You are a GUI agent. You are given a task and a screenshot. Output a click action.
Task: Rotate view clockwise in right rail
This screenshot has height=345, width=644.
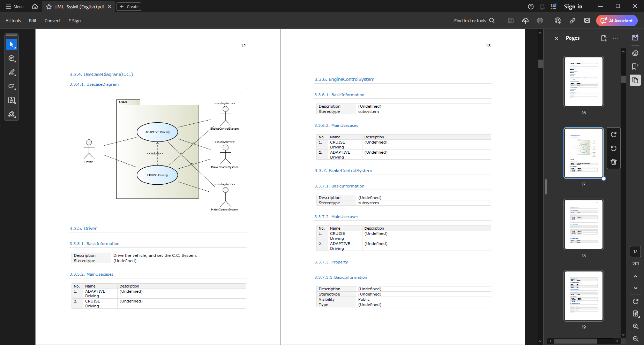[x=635, y=301]
